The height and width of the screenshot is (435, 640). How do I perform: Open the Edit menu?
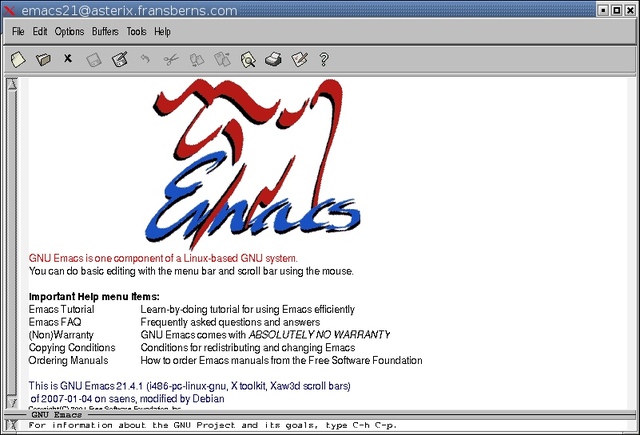click(40, 31)
